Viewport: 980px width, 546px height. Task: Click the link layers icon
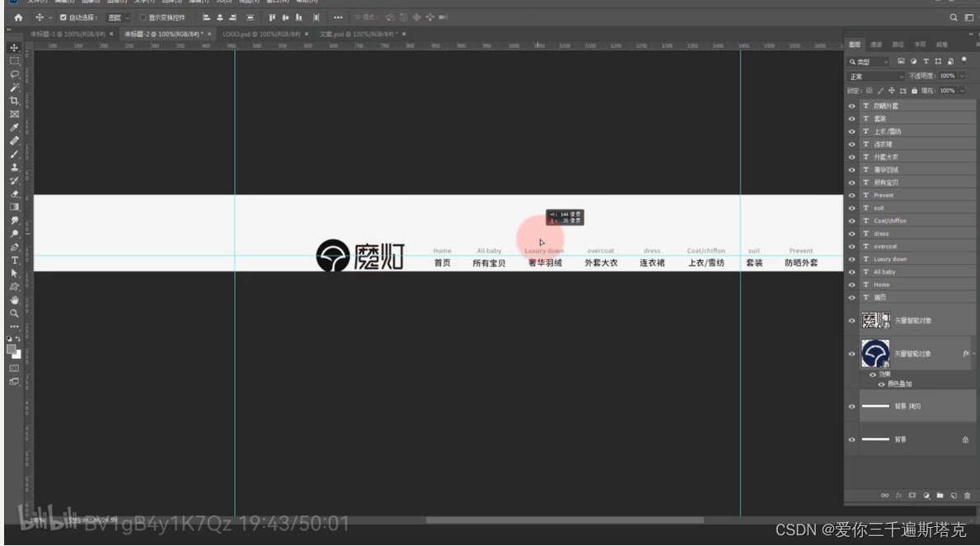point(884,496)
